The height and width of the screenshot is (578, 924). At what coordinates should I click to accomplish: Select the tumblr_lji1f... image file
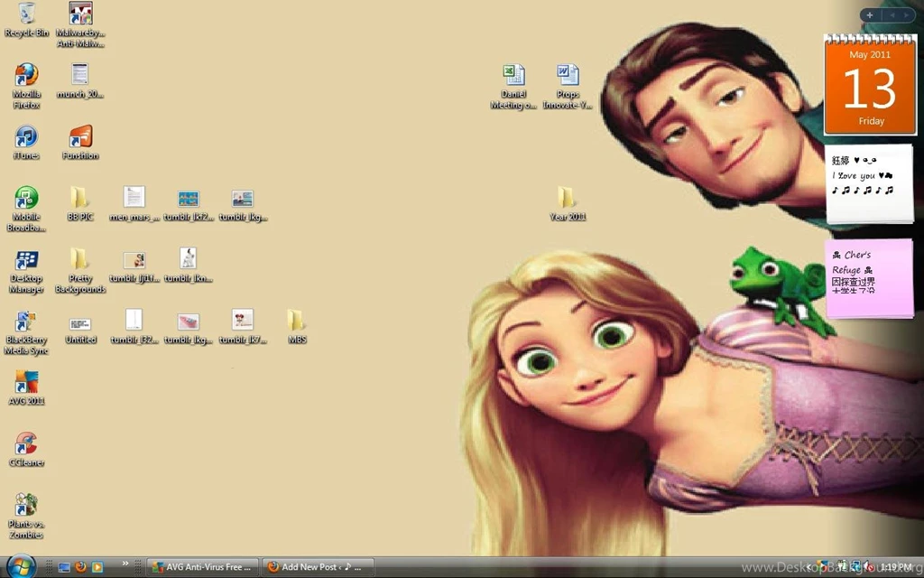[134, 266]
